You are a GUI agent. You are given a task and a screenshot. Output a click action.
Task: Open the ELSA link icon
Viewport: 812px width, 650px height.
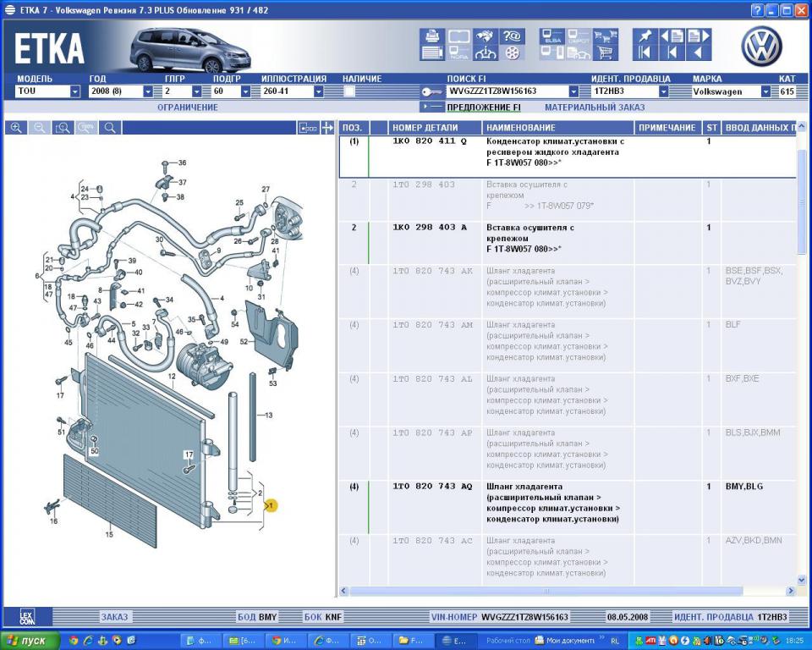click(x=552, y=36)
